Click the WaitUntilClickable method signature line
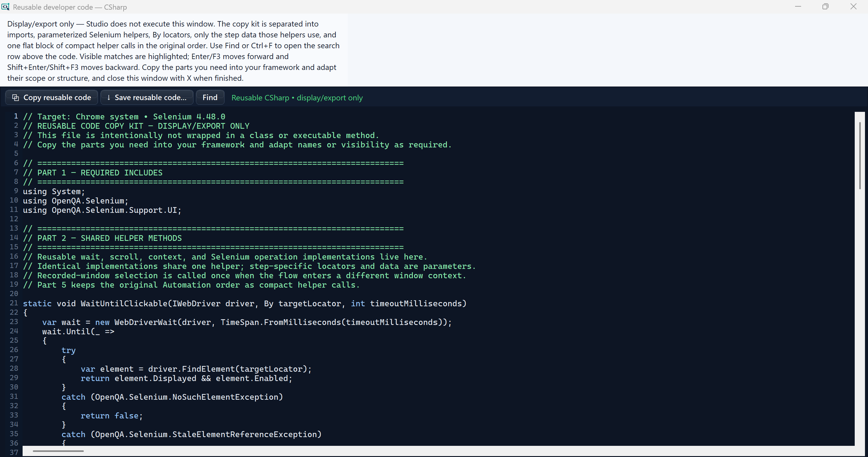 coord(245,304)
